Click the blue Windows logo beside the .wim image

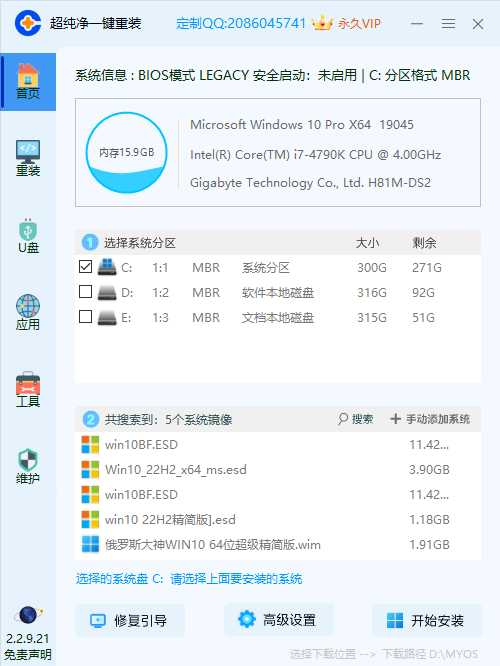coord(90,545)
